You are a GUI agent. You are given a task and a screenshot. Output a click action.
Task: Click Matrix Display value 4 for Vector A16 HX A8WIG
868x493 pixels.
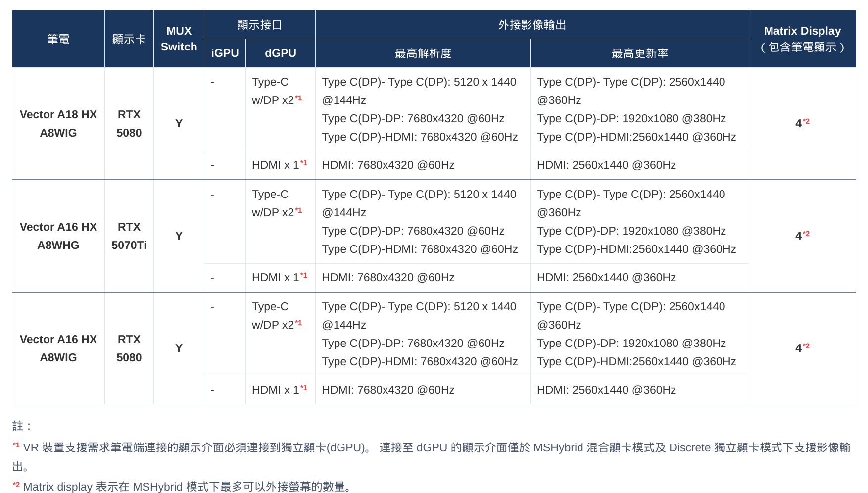pyautogui.click(x=802, y=348)
